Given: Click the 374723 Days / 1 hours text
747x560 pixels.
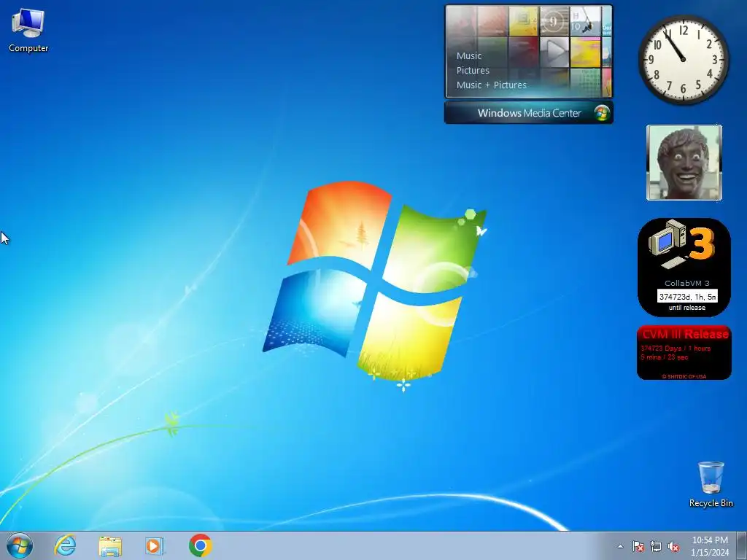Looking at the screenshot, I should pyautogui.click(x=676, y=348).
